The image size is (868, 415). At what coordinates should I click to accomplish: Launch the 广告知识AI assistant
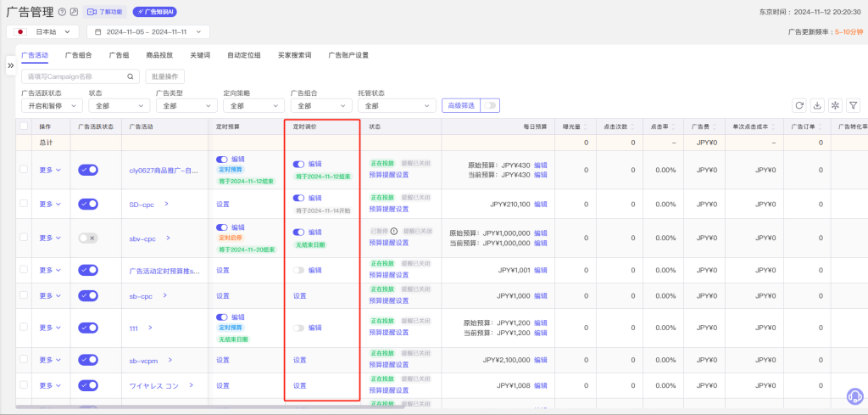155,12
